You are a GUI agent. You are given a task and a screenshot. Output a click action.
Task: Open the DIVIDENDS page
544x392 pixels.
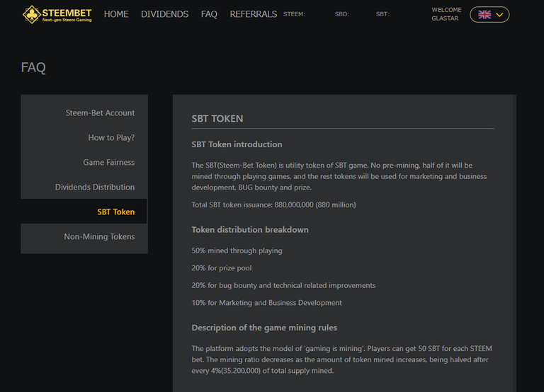165,14
